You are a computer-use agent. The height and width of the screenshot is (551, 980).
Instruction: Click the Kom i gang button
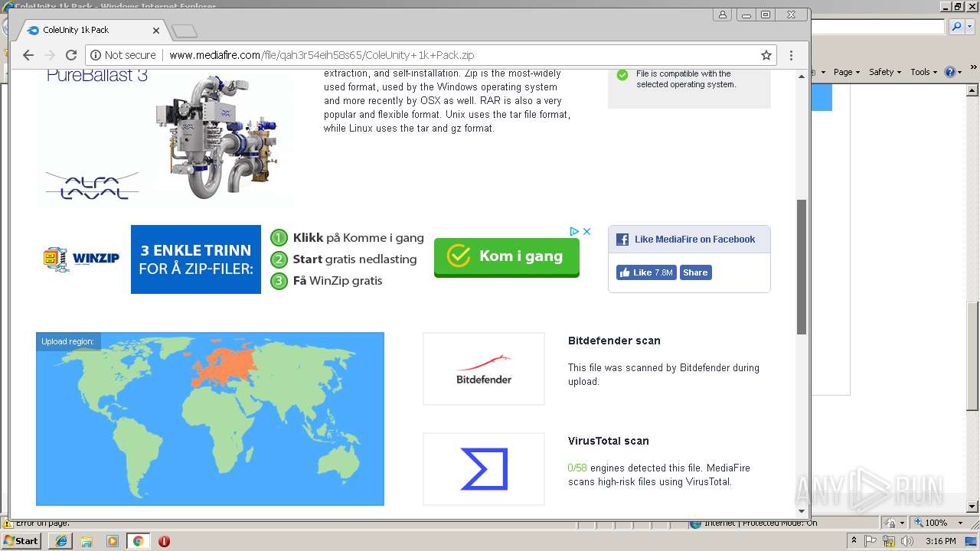click(507, 256)
